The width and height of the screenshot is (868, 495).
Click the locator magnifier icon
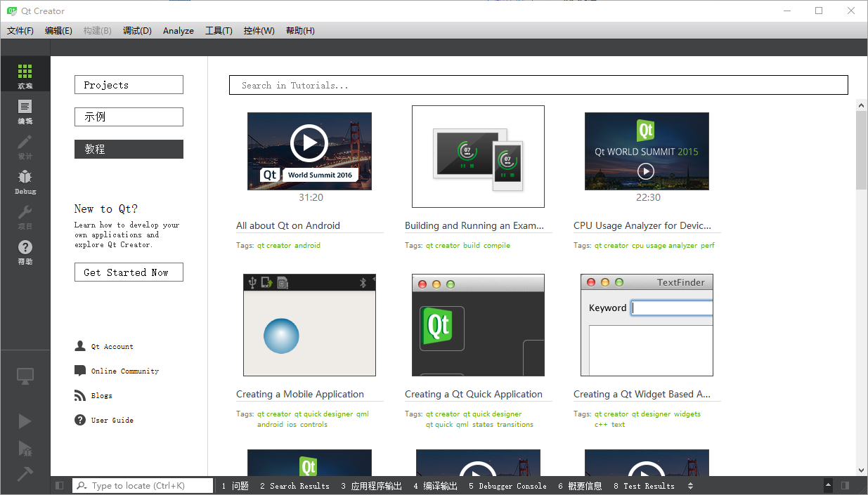[x=82, y=485]
